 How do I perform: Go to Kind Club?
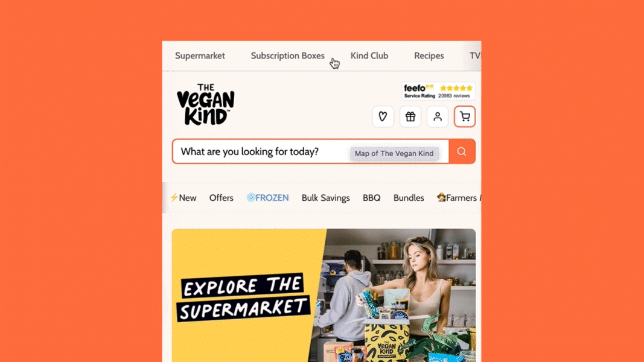pyautogui.click(x=369, y=56)
